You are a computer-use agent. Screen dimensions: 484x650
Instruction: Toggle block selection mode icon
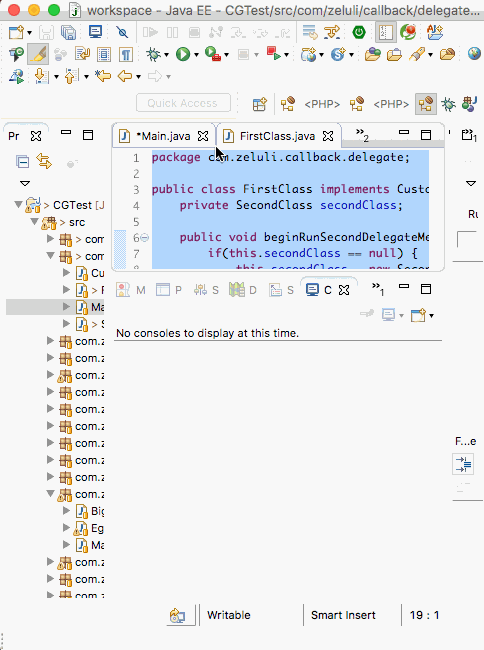[x=104, y=54]
